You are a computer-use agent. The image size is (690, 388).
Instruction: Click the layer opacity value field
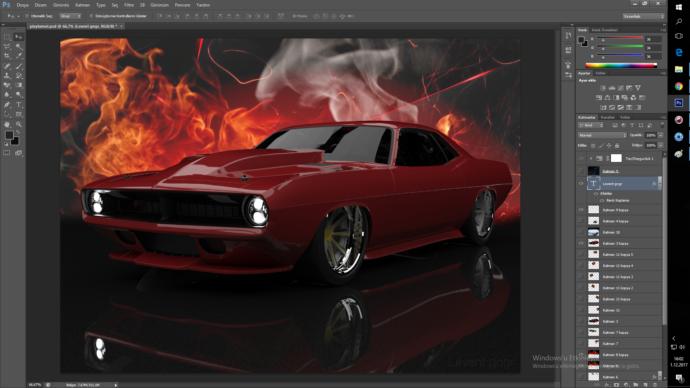pyautogui.click(x=651, y=135)
